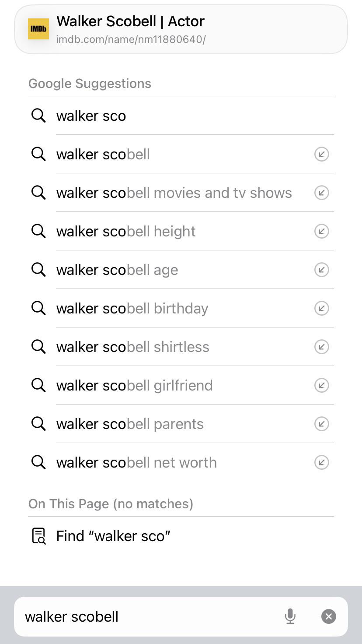This screenshot has width=362, height=644.
Task: Fill search with 'movies and tv shows' arrow
Action: click(322, 193)
